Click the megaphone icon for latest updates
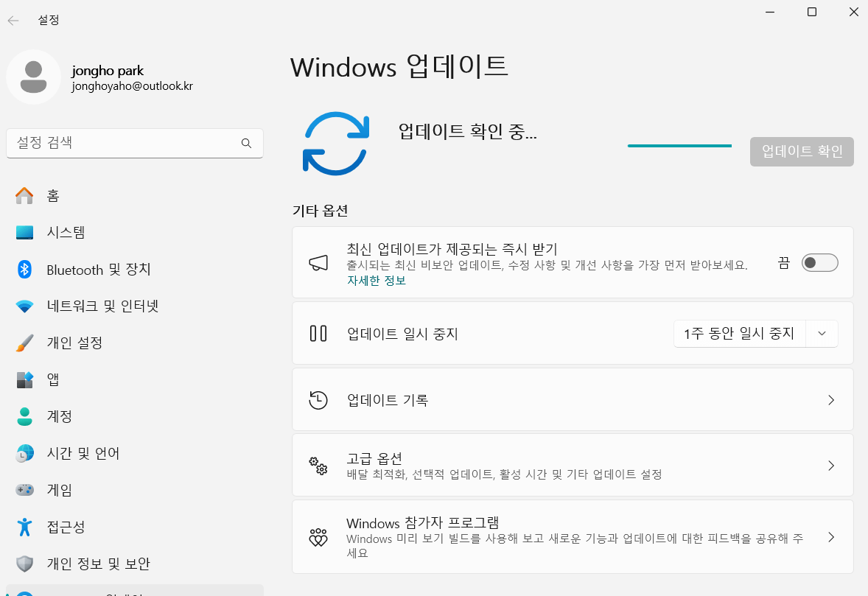This screenshot has height=596, width=868. tap(318, 263)
